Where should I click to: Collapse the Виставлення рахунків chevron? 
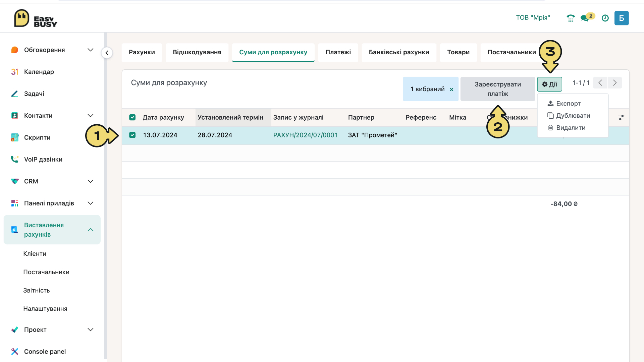pos(91,230)
